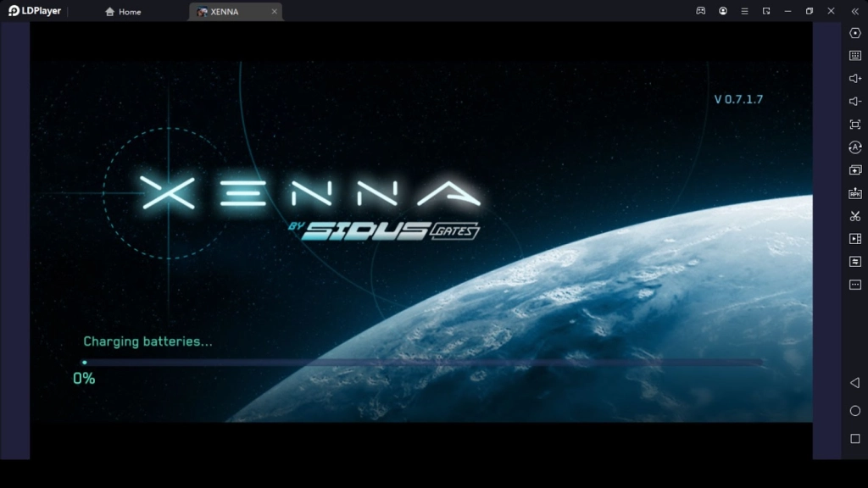This screenshot has height=488, width=868.
Task: Start the video recorder icon
Action: point(854,238)
